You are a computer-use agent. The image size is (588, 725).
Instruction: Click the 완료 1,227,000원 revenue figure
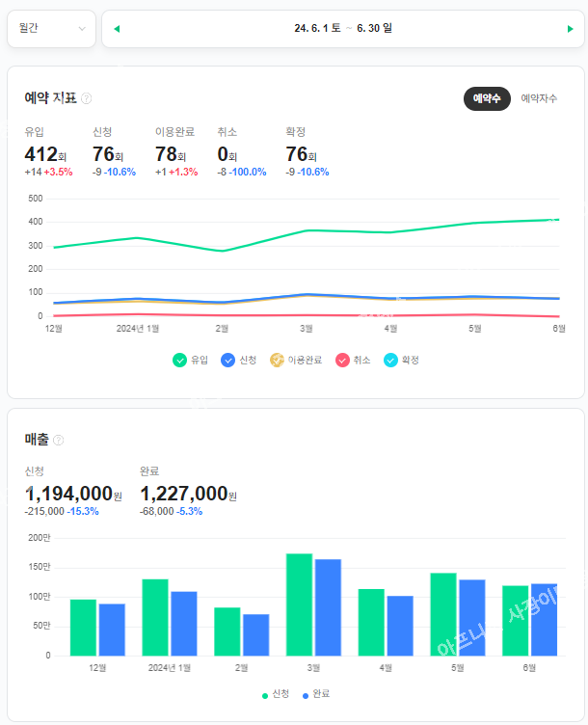point(187,495)
